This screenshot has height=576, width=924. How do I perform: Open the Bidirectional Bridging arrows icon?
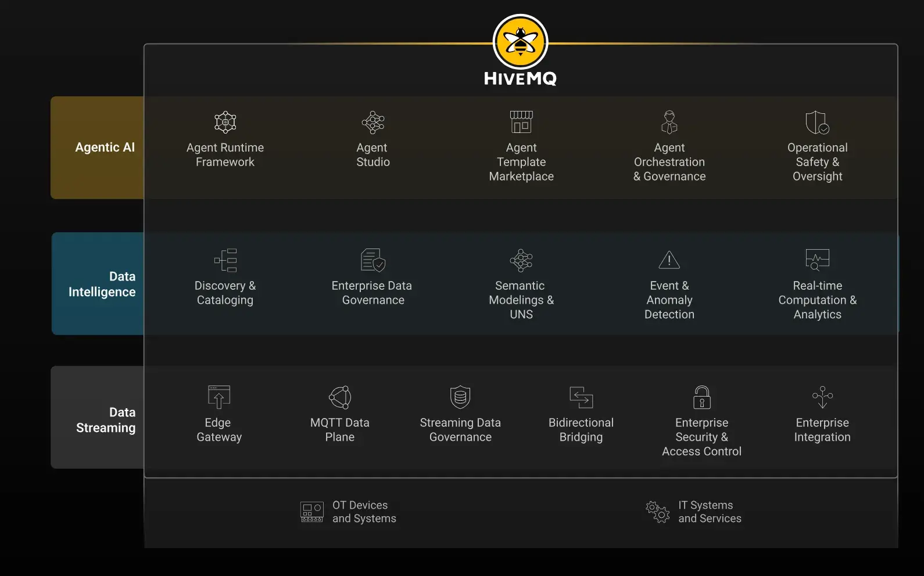(581, 397)
